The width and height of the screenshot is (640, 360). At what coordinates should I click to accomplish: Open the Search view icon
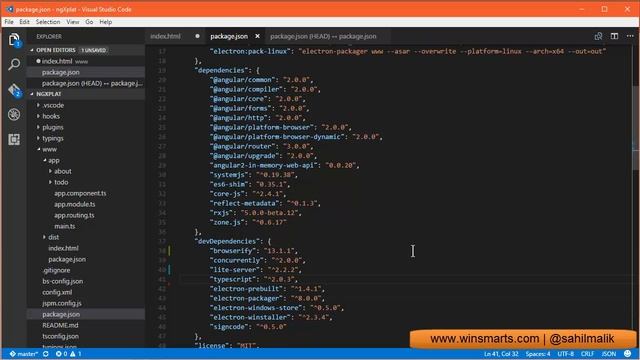click(14, 64)
